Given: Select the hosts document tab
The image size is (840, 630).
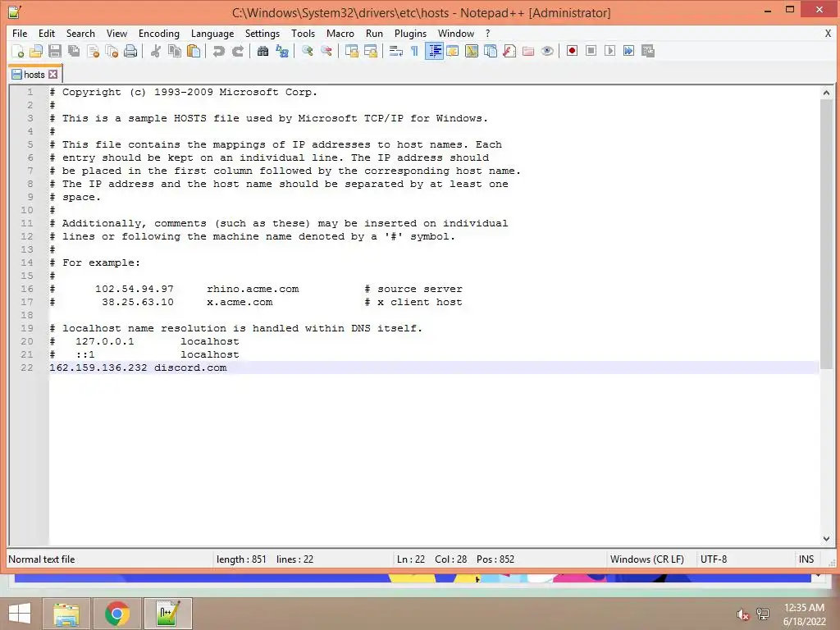Looking at the screenshot, I should click(34, 75).
